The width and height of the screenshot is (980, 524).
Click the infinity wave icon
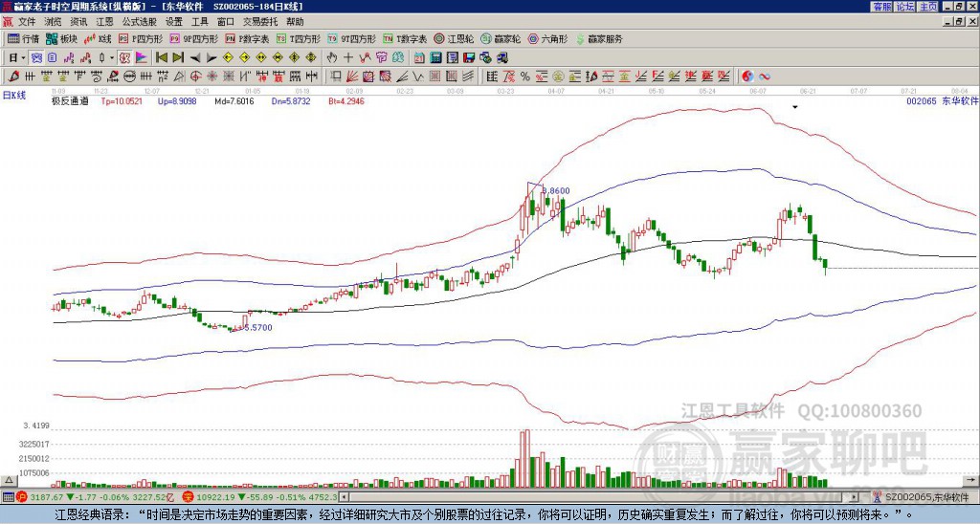tap(765, 76)
